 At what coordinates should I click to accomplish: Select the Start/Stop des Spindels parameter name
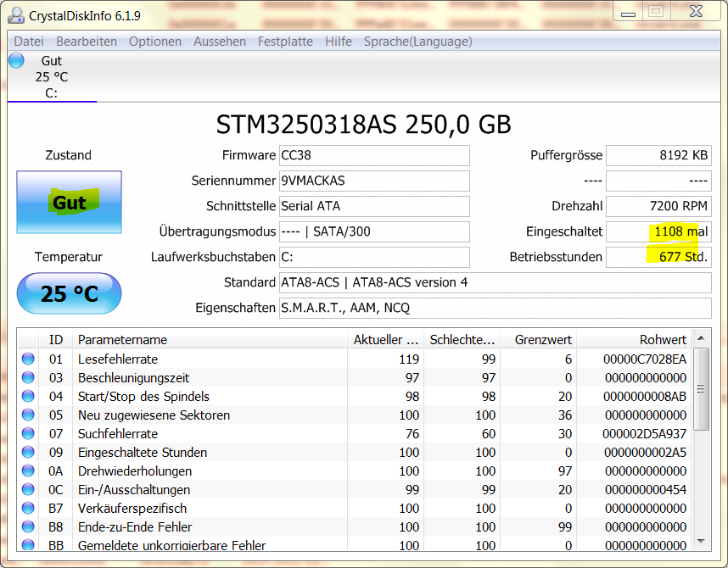(x=143, y=396)
